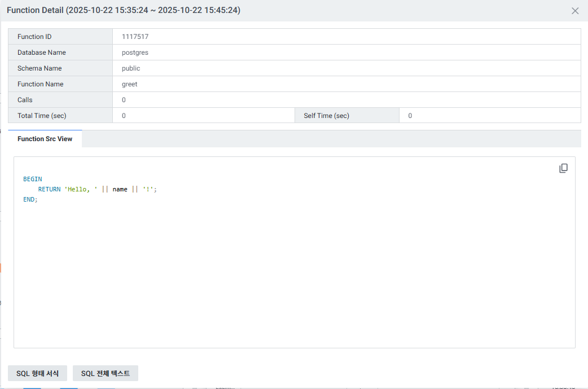Close the Function Detail dialog

click(x=575, y=11)
